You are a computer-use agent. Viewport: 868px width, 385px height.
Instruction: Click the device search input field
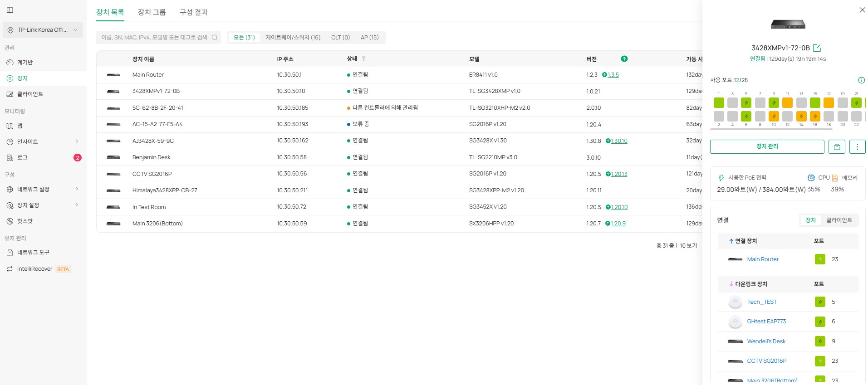[154, 38]
